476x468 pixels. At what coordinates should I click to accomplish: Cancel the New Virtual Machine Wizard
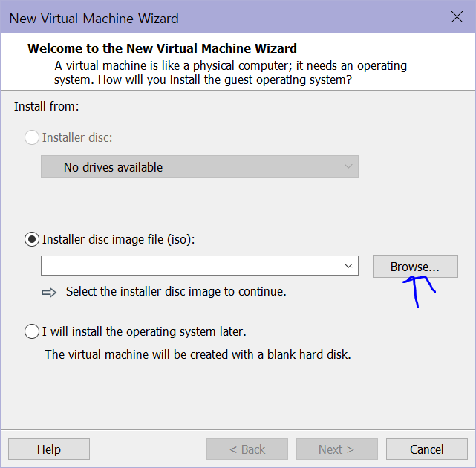pyautogui.click(x=427, y=449)
